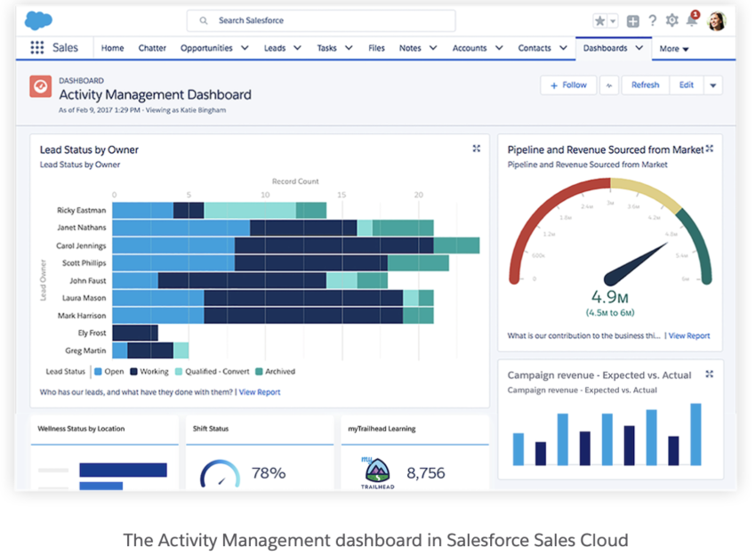Open View Report link under Lead Status

(x=259, y=392)
